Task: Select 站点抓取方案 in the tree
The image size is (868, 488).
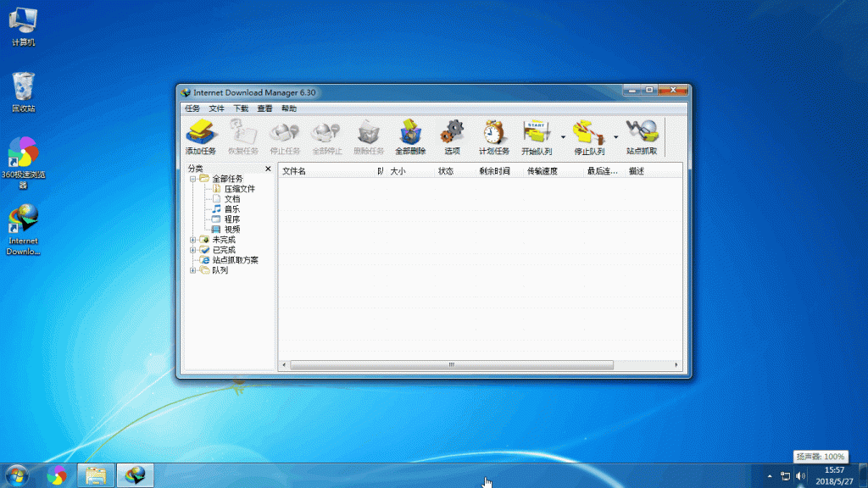Action: tap(236, 260)
